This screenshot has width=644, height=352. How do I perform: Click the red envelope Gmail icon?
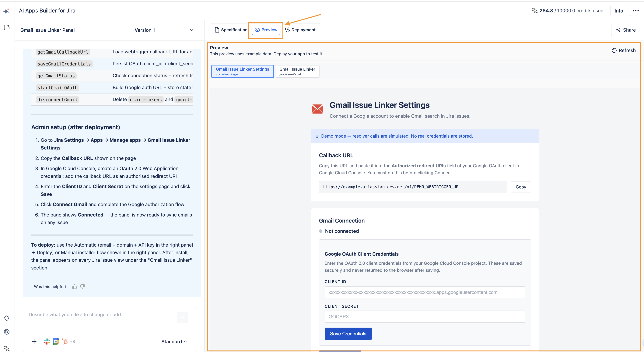point(317,109)
